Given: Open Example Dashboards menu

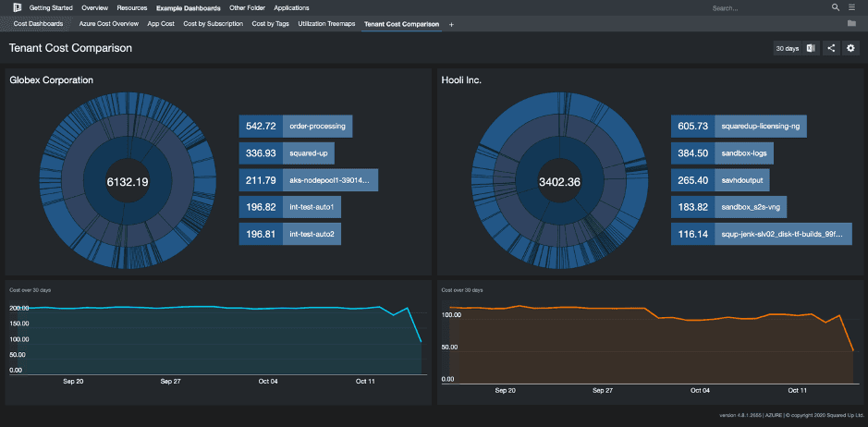Looking at the screenshot, I should click(x=189, y=7).
